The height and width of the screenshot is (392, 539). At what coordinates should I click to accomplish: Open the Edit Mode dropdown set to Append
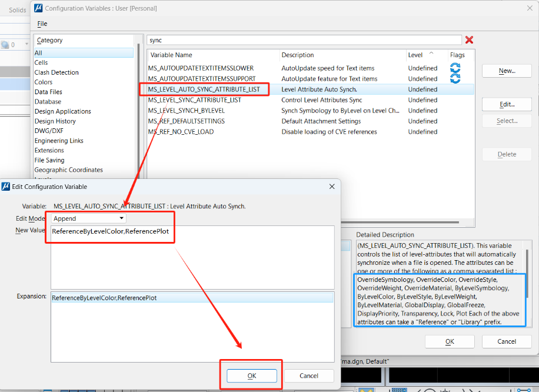(88, 218)
